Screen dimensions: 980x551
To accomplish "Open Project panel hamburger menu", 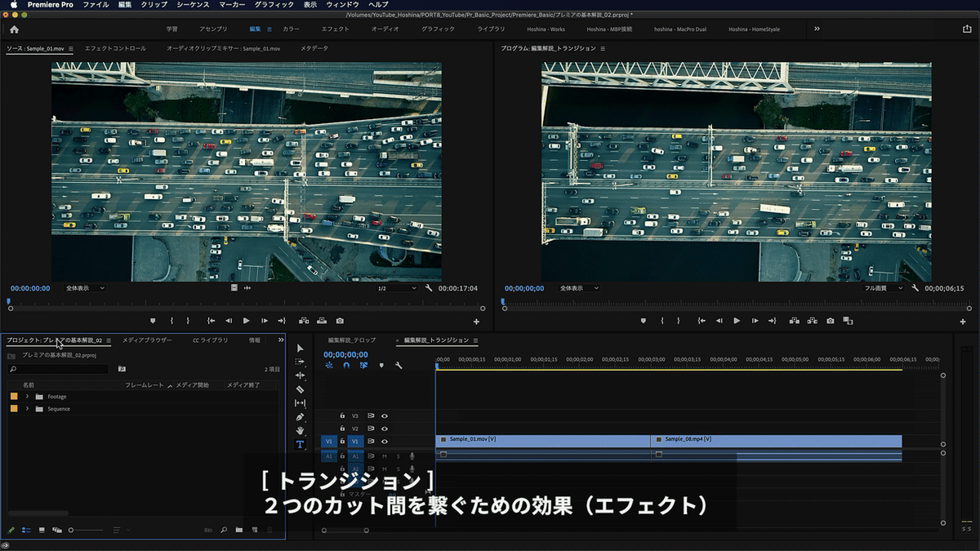I will point(109,340).
